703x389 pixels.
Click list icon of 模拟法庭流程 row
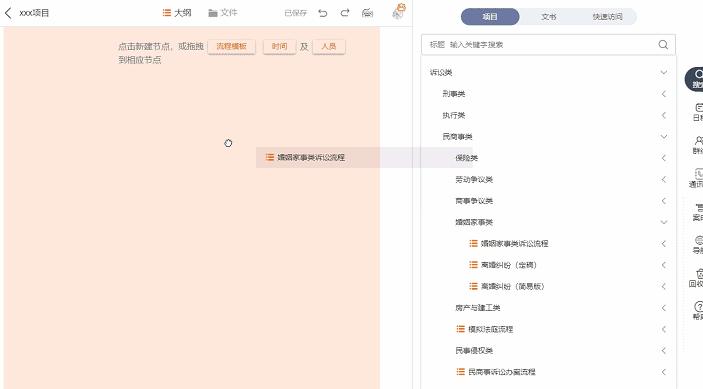point(460,329)
